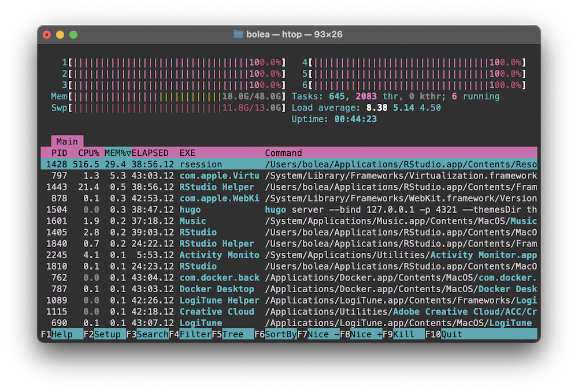Activate F3 Search
This screenshot has height=392, width=578.
147,334
